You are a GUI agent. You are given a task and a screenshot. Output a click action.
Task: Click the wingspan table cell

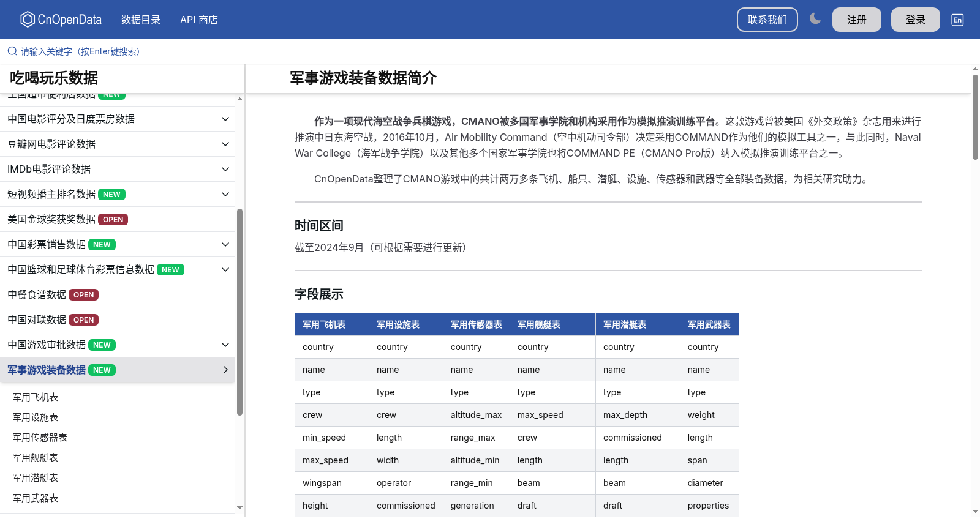(332, 483)
